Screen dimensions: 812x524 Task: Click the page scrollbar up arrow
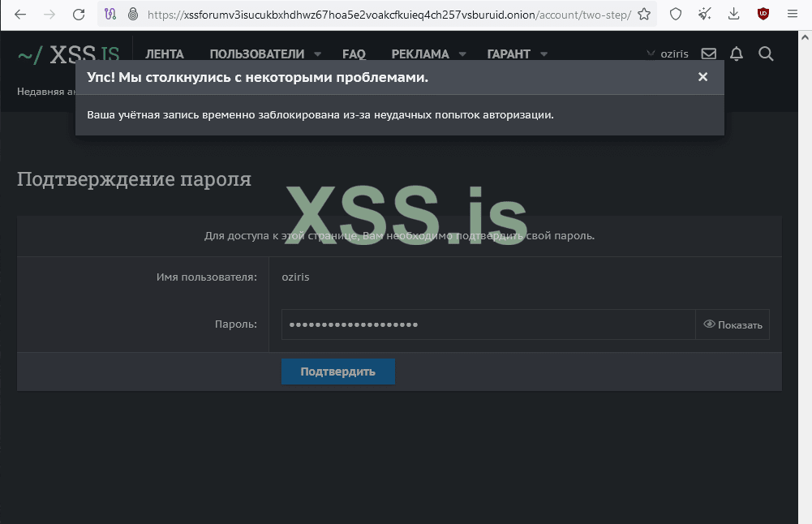click(805, 37)
